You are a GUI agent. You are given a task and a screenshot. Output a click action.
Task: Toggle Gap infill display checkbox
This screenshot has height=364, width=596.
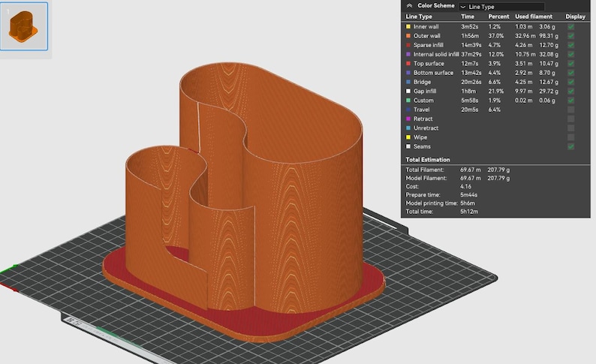(570, 92)
